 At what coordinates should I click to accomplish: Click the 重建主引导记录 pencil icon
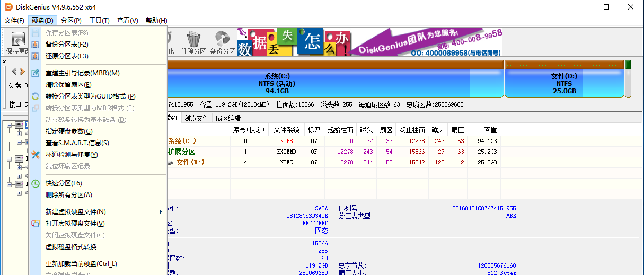tap(36, 73)
